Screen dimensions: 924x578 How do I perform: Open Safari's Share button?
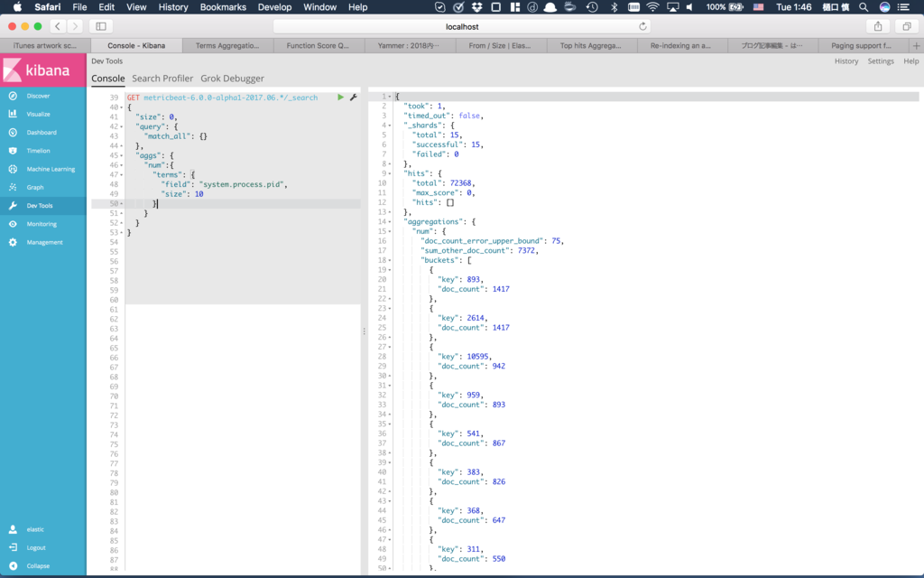pos(878,26)
